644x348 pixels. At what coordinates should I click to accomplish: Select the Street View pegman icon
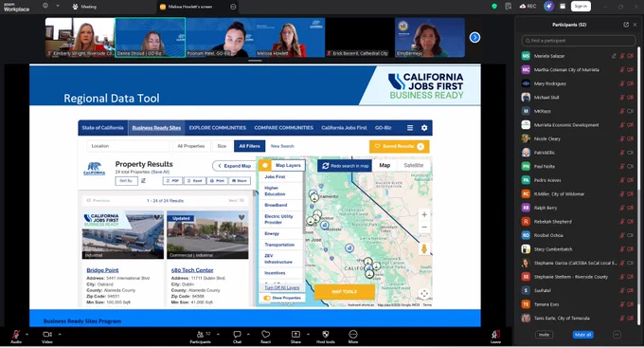pos(424,248)
